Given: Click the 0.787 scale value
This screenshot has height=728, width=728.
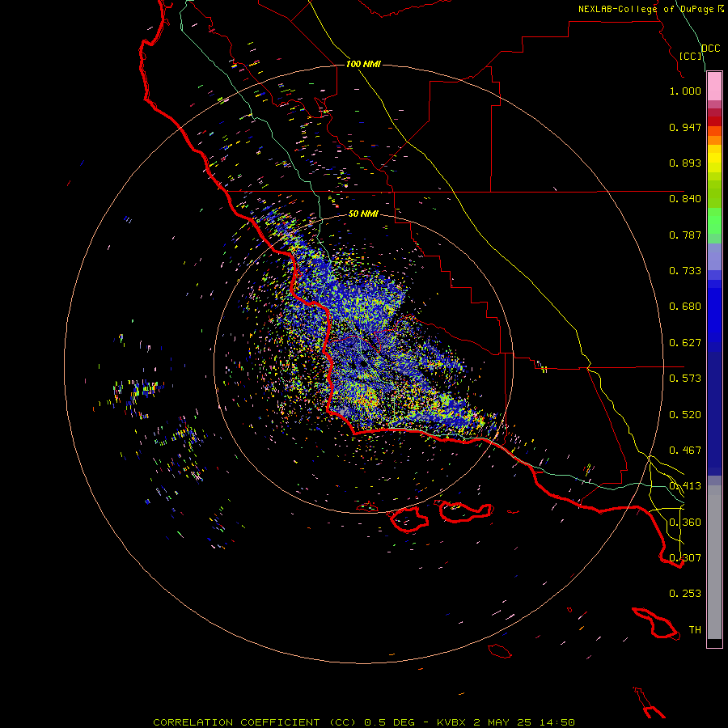Looking at the screenshot, I should pos(685,235).
